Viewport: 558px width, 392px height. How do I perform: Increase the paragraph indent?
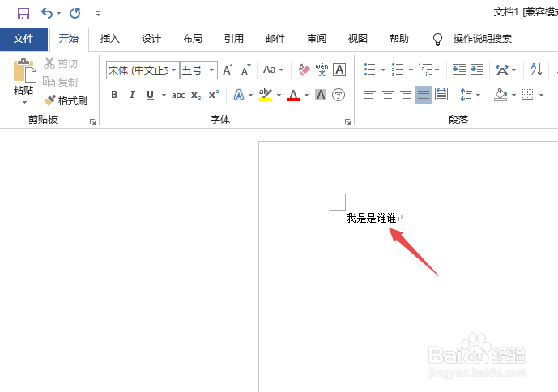point(477,70)
